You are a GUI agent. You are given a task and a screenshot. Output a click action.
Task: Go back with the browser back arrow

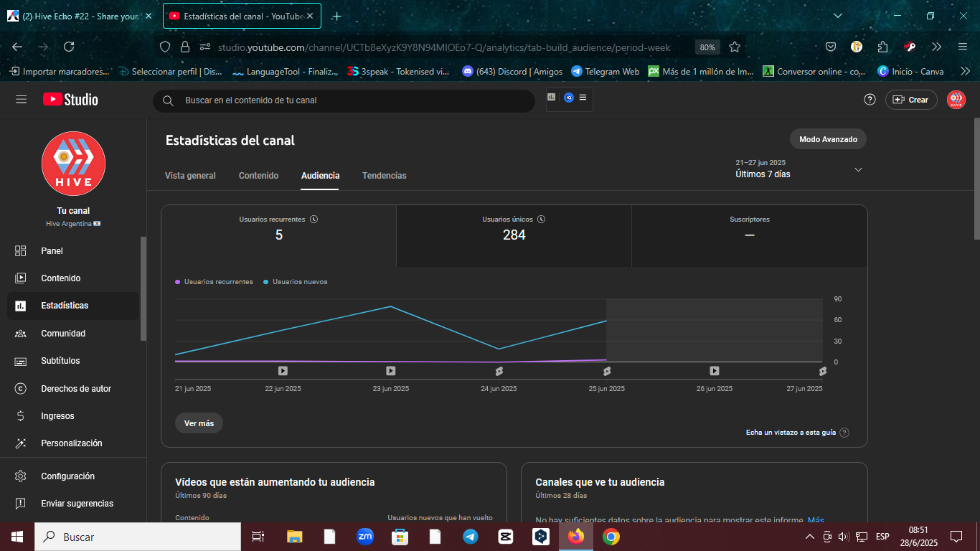click(17, 47)
